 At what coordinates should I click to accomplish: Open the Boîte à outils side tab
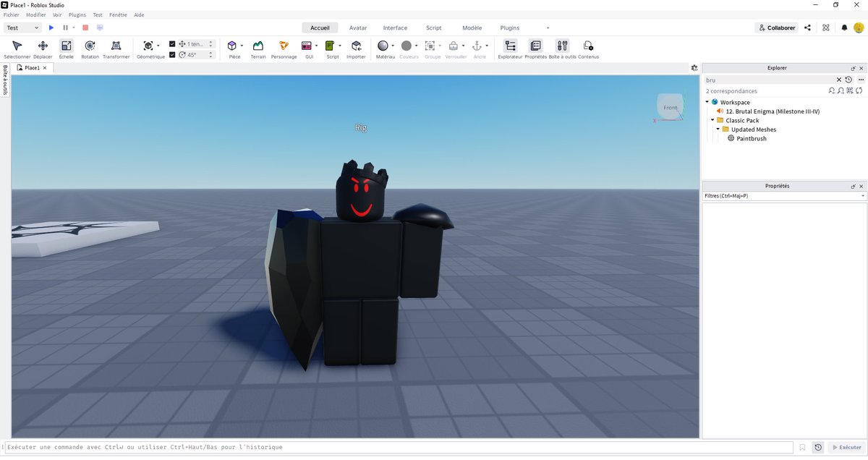tap(5, 80)
